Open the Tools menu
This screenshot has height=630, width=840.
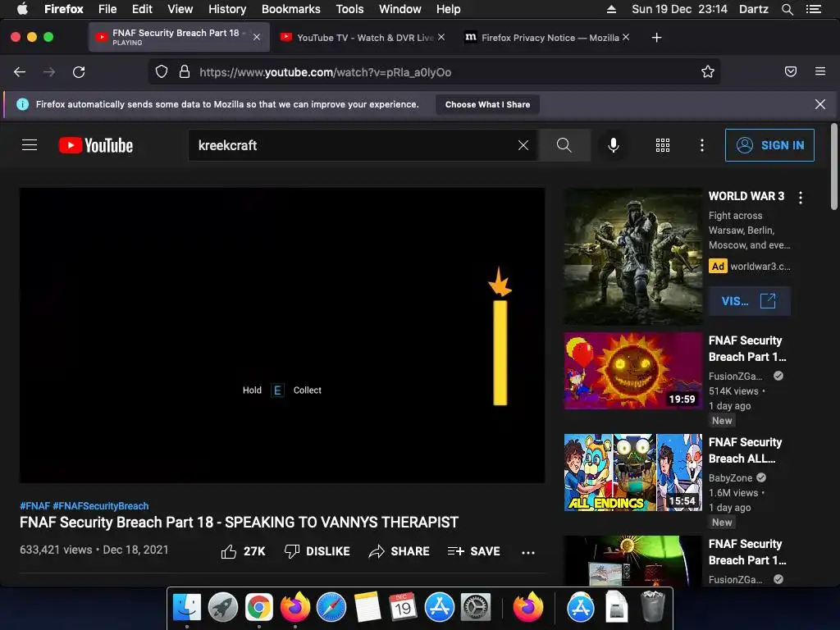[349, 9]
